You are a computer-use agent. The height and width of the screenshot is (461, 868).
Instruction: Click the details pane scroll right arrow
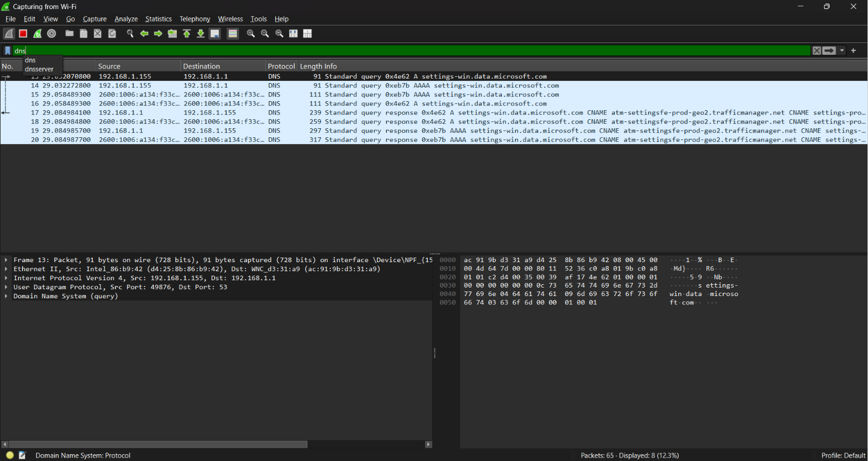(428, 445)
